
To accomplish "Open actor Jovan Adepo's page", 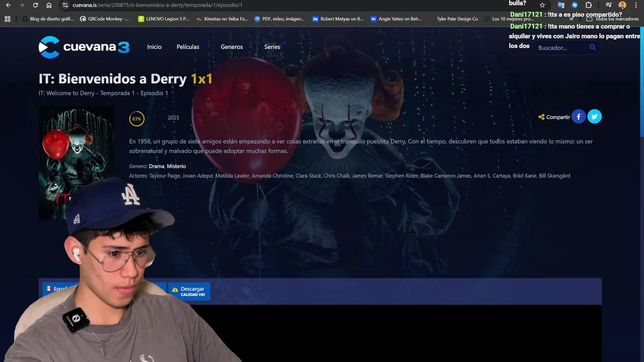I will 197,176.
